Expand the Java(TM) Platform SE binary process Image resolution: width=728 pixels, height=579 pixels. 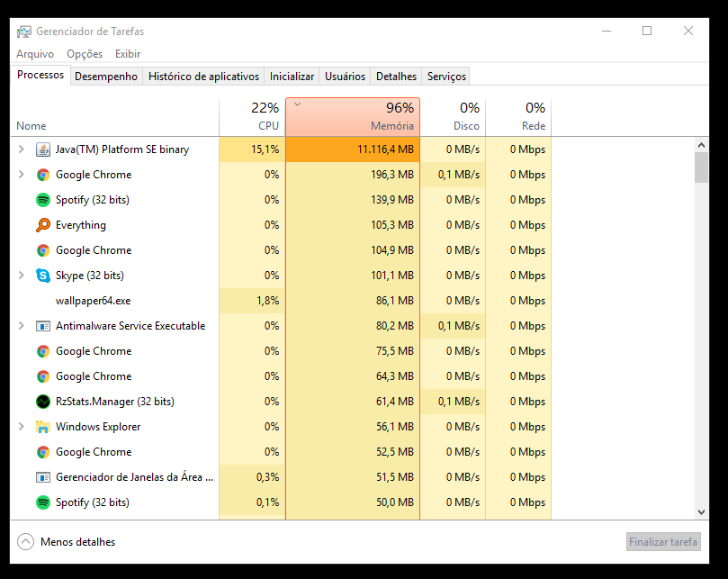point(21,149)
